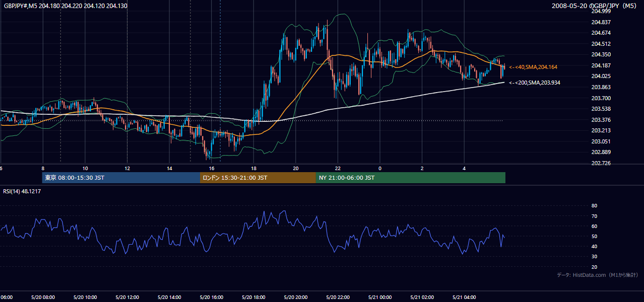
Task: Click the RSI 20 level label
Action: (594, 267)
